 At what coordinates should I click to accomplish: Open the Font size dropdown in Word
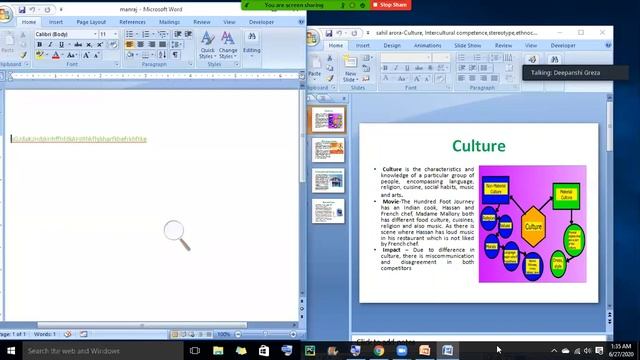[x=116, y=34]
